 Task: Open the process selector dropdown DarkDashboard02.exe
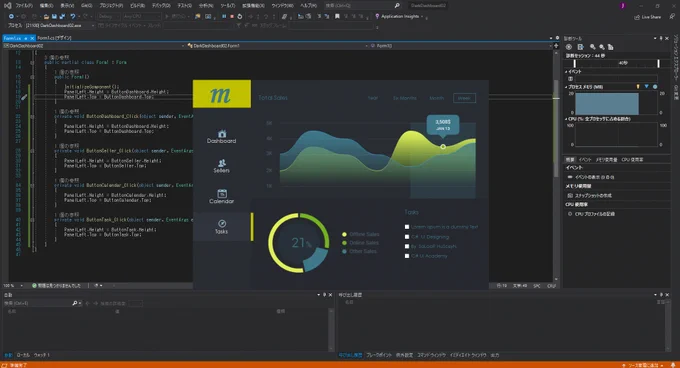[x=60, y=26]
